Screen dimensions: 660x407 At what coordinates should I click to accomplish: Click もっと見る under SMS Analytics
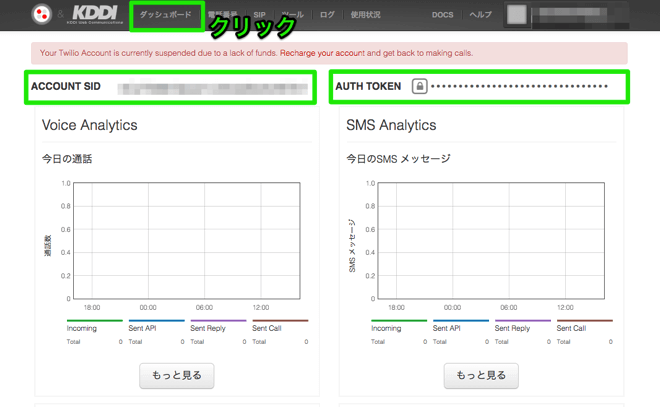coord(481,375)
